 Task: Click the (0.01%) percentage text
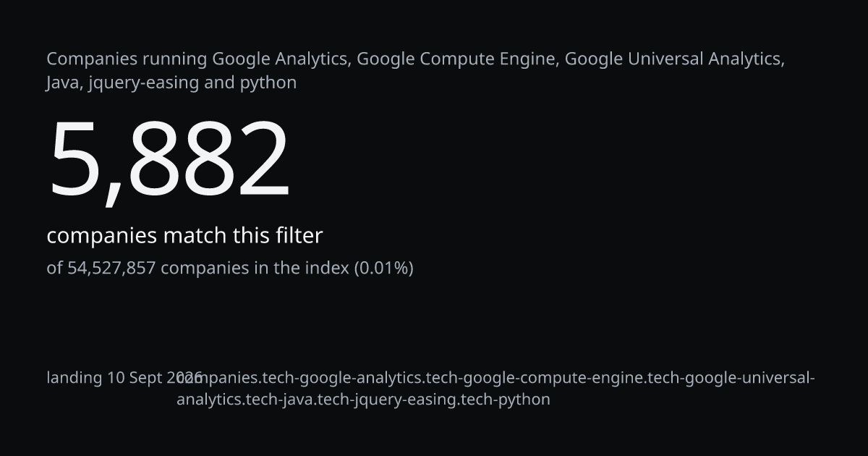click(383, 268)
